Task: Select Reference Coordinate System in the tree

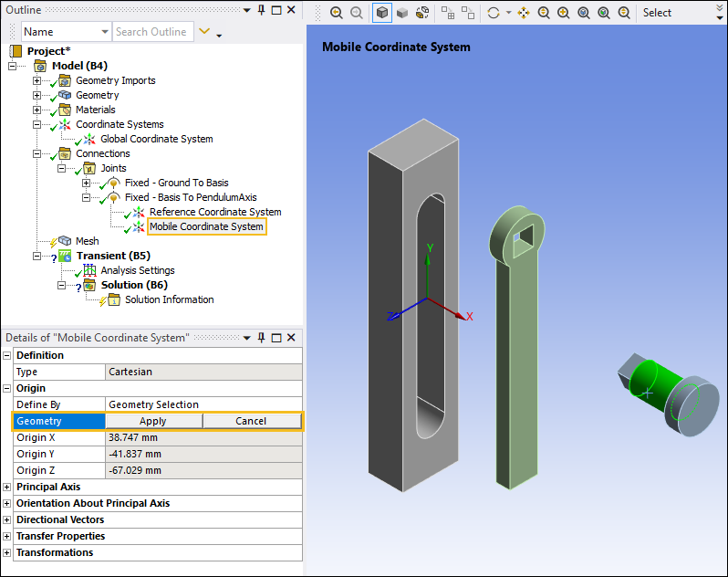Action: click(x=214, y=212)
